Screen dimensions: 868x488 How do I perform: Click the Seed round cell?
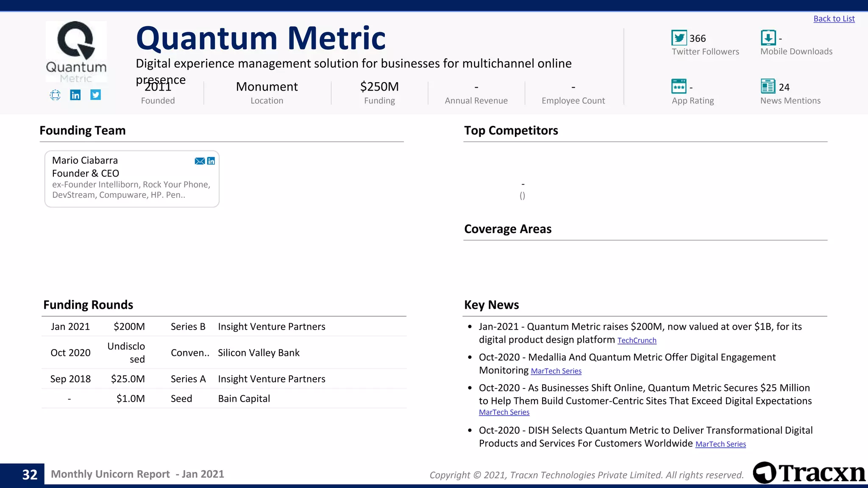pos(181,399)
